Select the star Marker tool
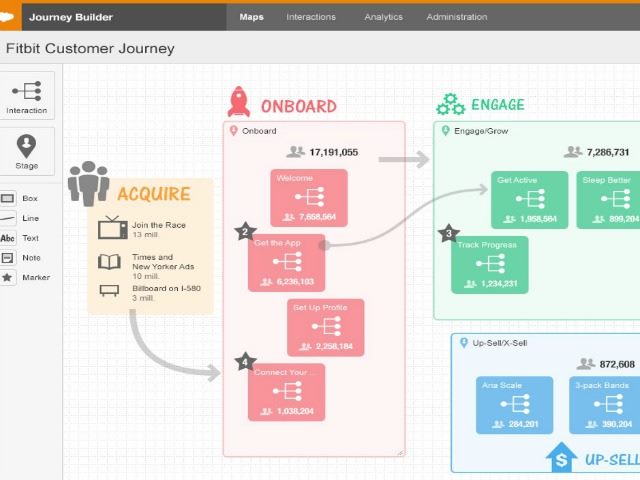The width and height of the screenshot is (640, 480). click(25, 278)
